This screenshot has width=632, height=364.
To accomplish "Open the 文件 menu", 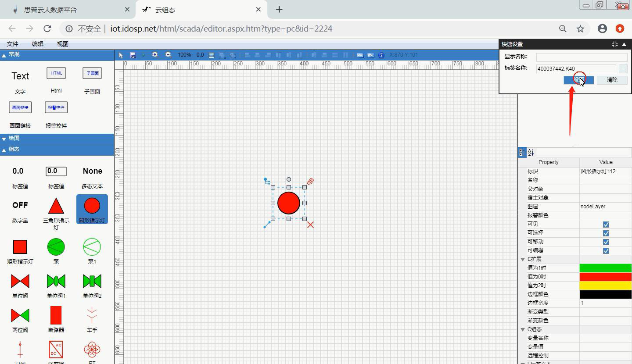I will coord(12,44).
